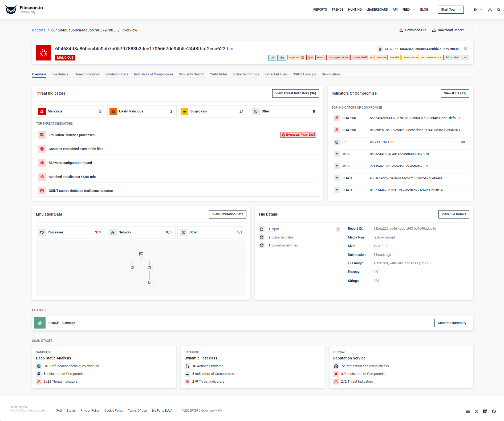This screenshot has height=421, width=504.
Task: Select top flag node in emulation graph
Action: [141, 253]
